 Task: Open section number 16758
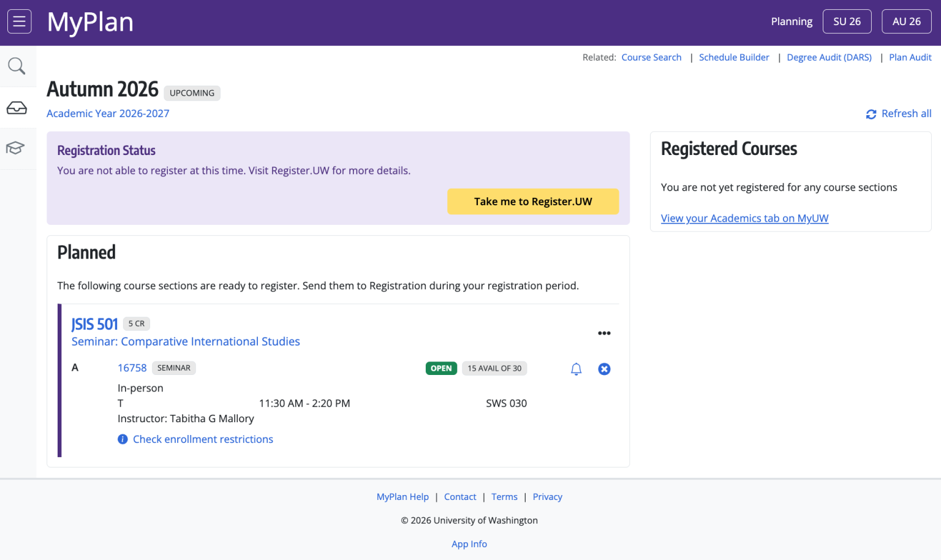[x=132, y=368]
